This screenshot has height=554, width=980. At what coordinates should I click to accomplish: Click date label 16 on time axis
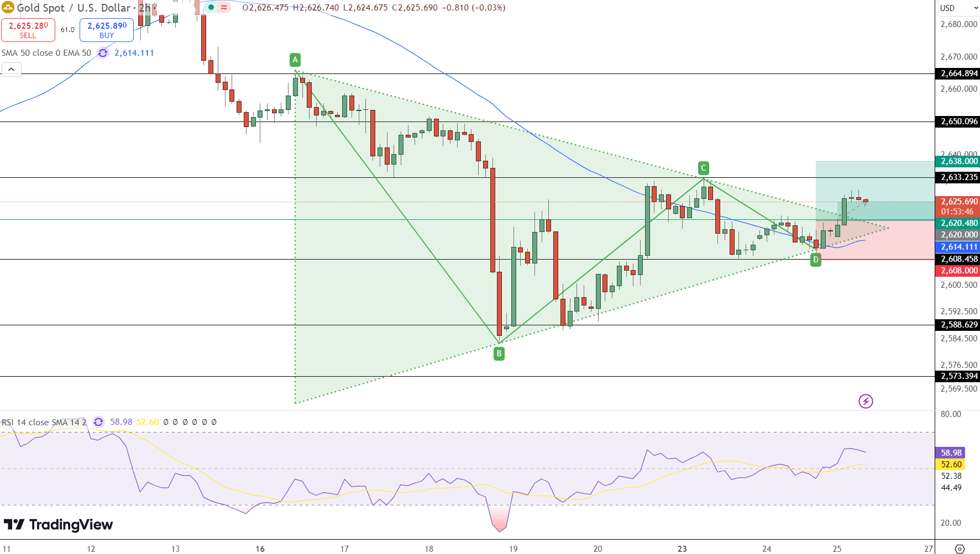pyautogui.click(x=260, y=548)
